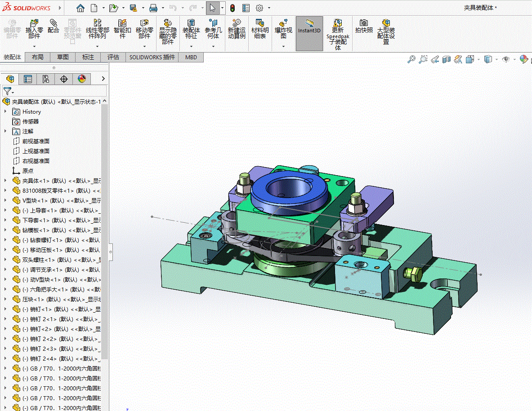Click the Rebuild traffic light icon
This screenshot has height=411, width=532.
click(x=232, y=8)
